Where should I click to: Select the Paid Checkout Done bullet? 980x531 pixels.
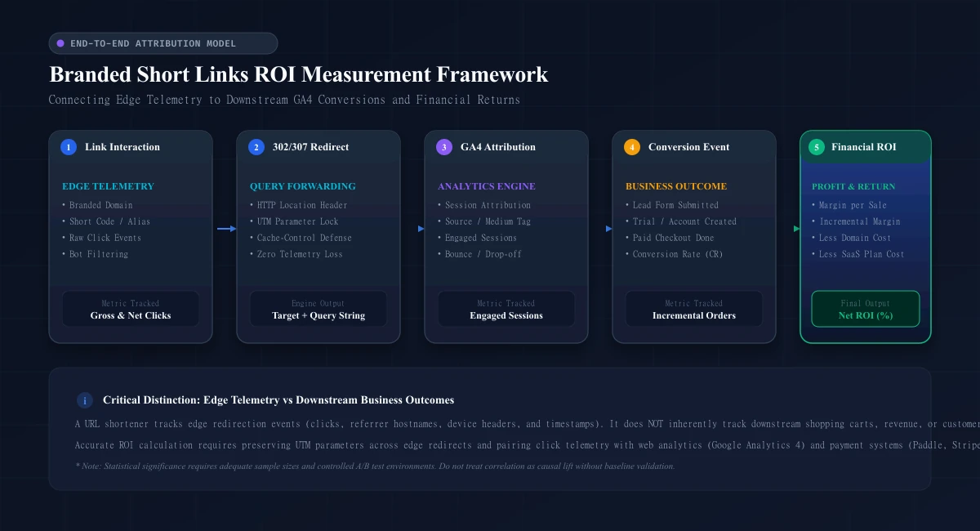pos(670,238)
